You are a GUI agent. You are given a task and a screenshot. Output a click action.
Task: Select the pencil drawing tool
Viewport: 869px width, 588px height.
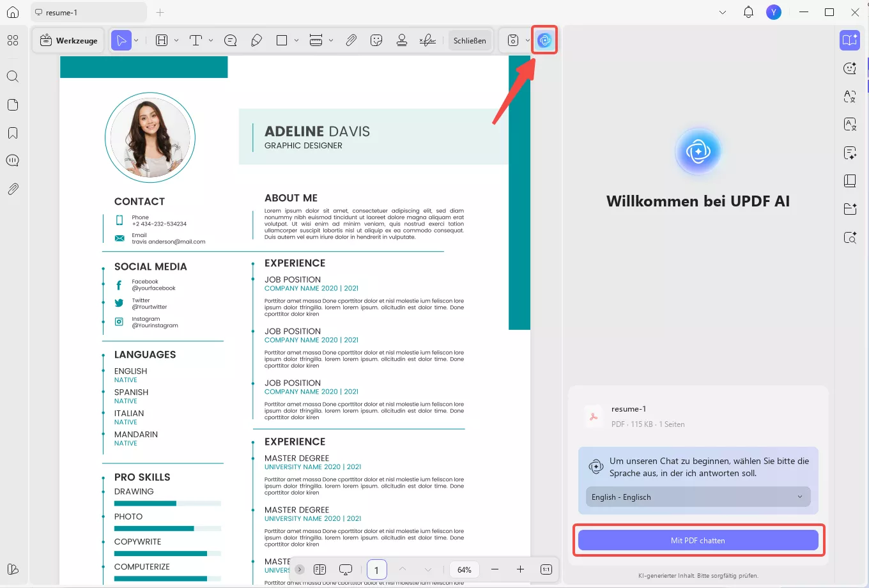tap(257, 40)
